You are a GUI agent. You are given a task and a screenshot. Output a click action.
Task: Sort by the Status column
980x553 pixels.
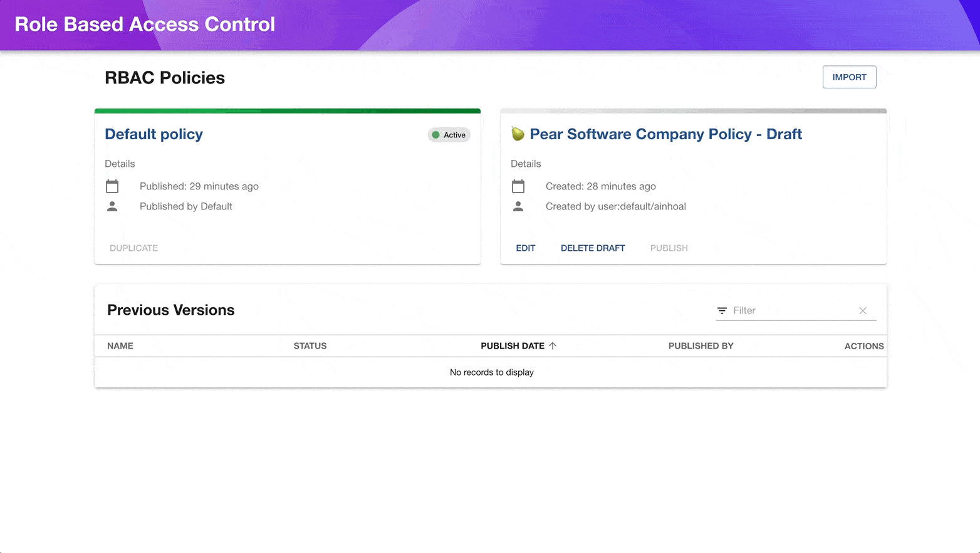click(x=310, y=345)
